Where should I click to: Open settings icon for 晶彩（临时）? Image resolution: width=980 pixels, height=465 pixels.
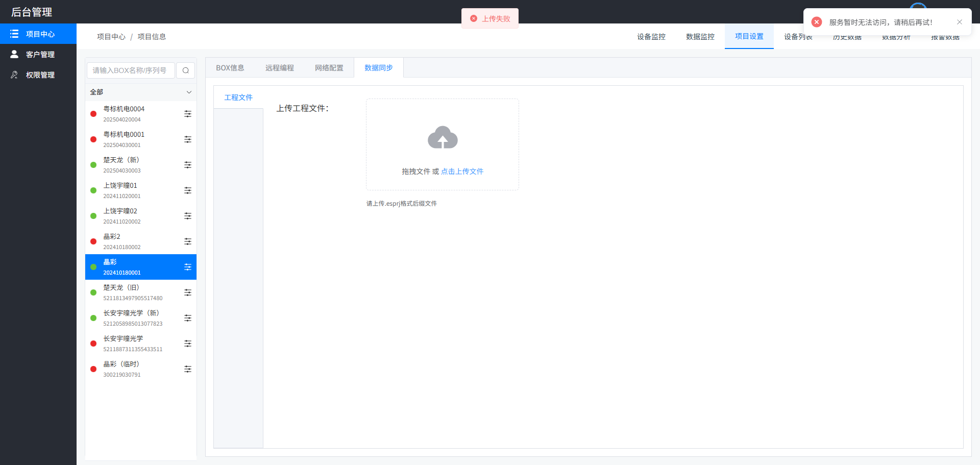pyautogui.click(x=188, y=369)
